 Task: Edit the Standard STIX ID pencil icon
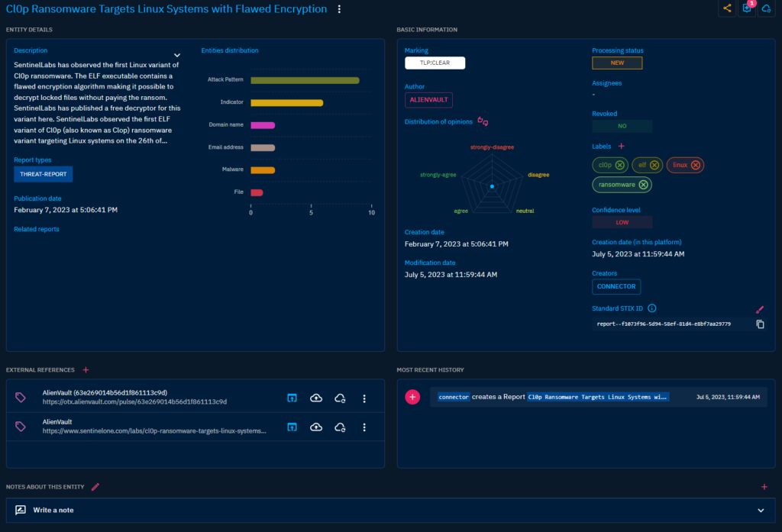[x=760, y=309]
